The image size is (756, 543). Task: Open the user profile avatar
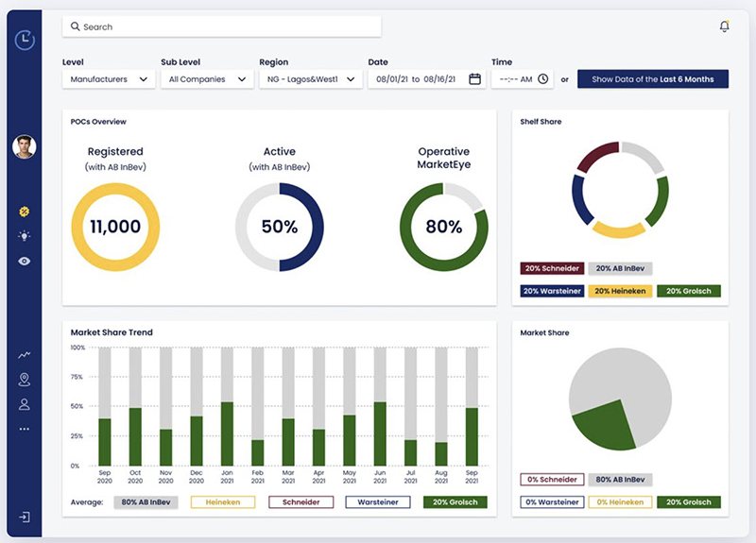click(x=25, y=146)
